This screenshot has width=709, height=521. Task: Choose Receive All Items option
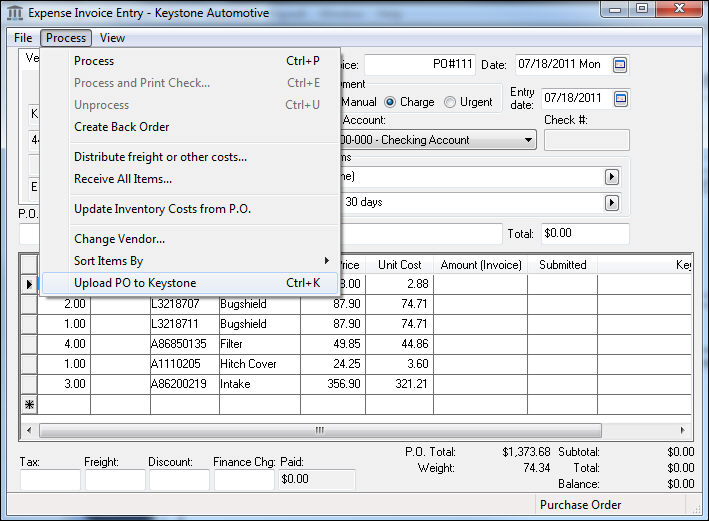click(x=123, y=179)
